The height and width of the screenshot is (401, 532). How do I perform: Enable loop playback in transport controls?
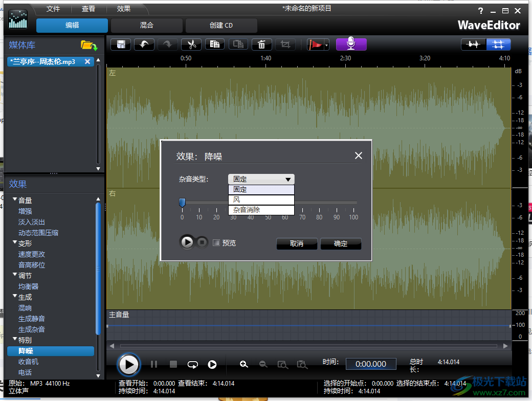coord(192,364)
